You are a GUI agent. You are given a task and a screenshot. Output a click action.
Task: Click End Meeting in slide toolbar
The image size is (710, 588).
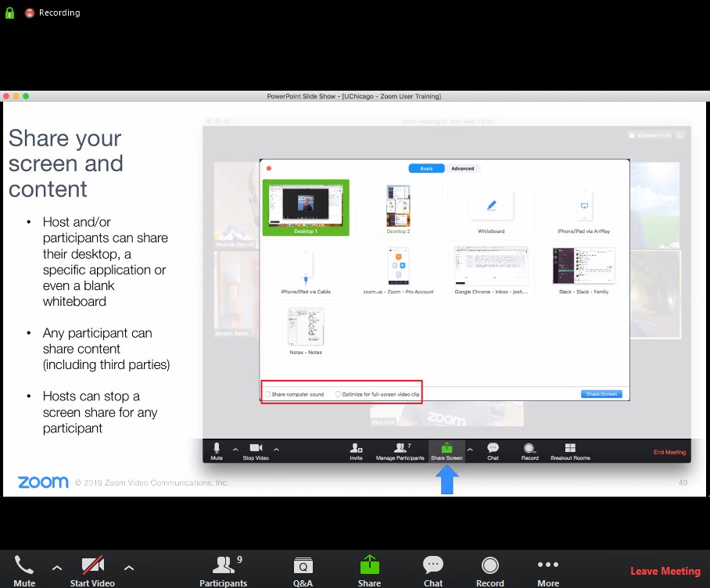(669, 452)
